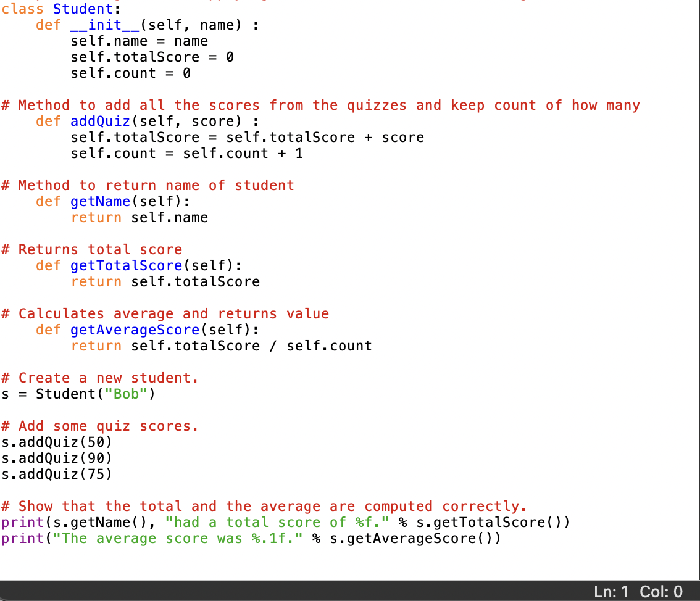The height and width of the screenshot is (601, 700).
Task: Click the %.1f format specifier
Action: [269, 538]
